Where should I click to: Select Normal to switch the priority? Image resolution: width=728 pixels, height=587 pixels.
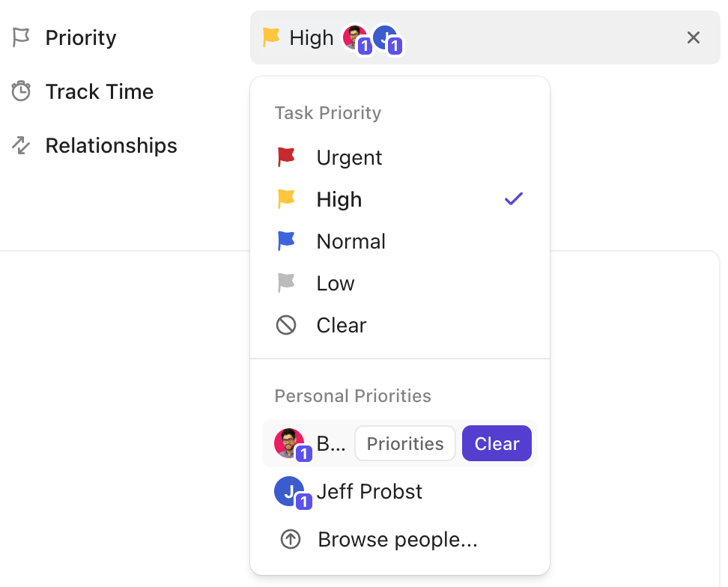tap(351, 240)
